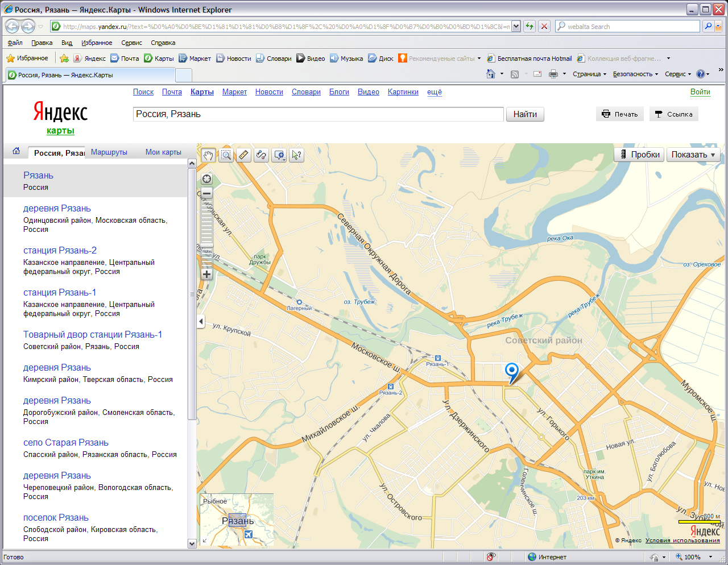Viewport: 728px width, 565px height.
Task: Open the Музыка favorites bar bookmark
Action: tap(346, 58)
